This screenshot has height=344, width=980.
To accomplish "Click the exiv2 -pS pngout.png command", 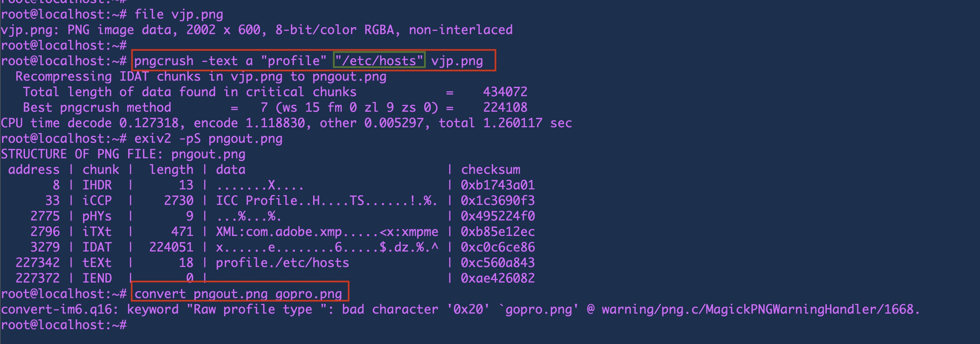I will (x=209, y=139).
